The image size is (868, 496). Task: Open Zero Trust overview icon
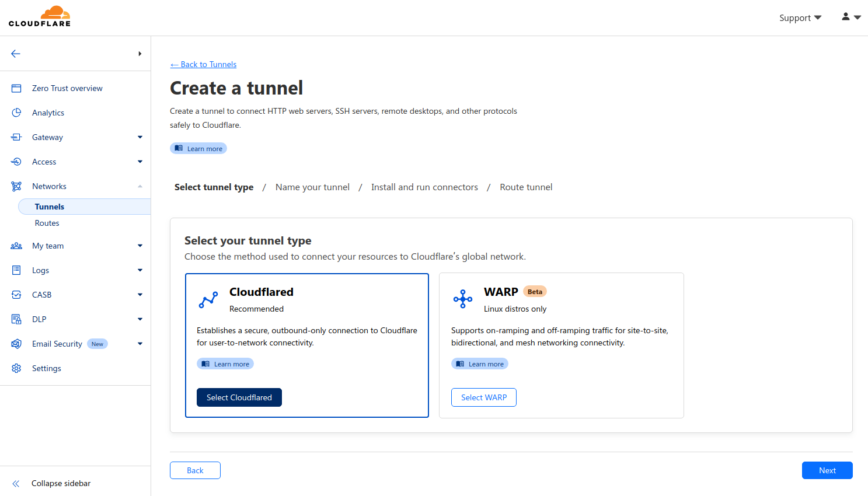tap(16, 88)
